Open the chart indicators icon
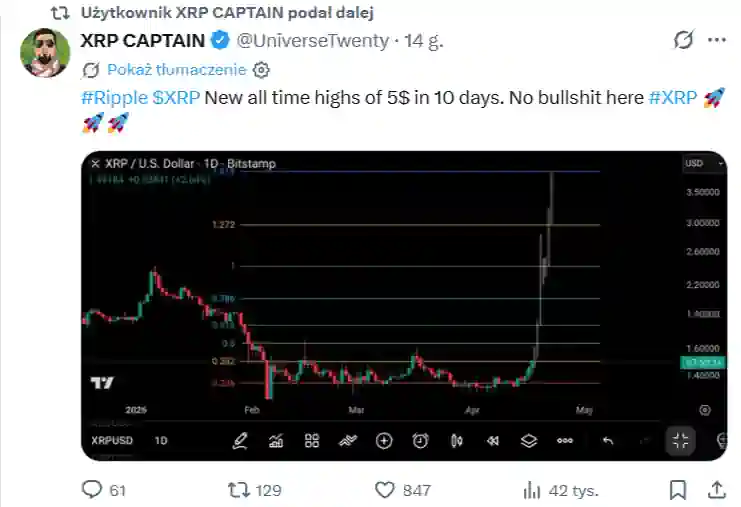This screenshot has height=507, width=741. [276, 440]
